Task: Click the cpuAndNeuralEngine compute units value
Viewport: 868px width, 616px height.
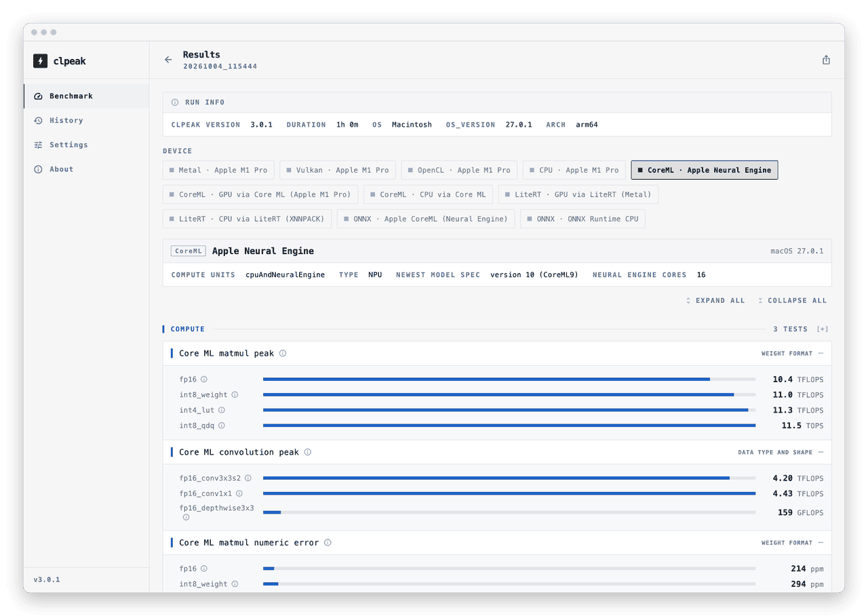Action: [x=285, y=274]
